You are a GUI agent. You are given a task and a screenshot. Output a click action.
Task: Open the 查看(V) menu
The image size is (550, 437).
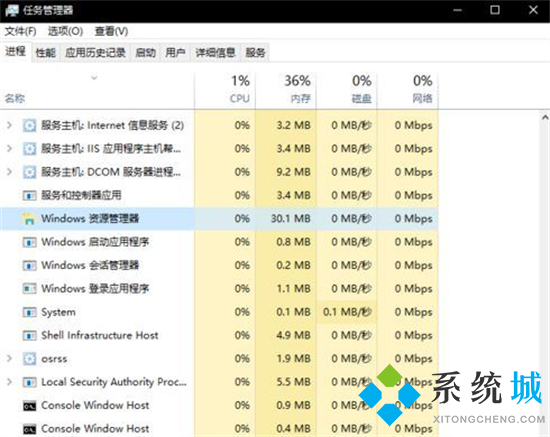pyautogui.click(x=111, y=31)
